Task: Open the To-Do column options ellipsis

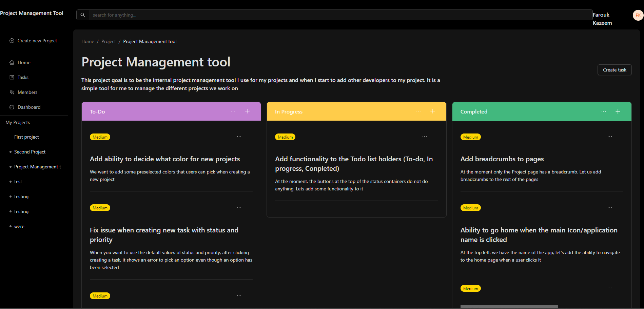Action: click(233, 111)
